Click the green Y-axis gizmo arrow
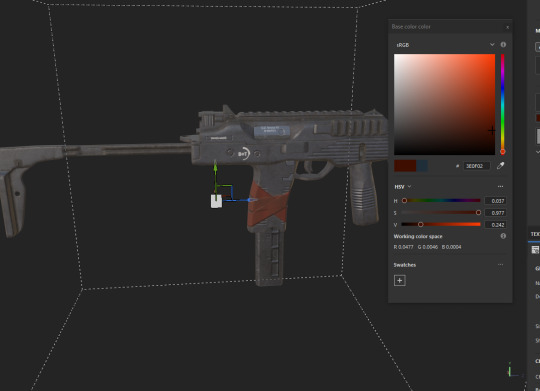The image size is (540, 391). (x=216, y=168)
